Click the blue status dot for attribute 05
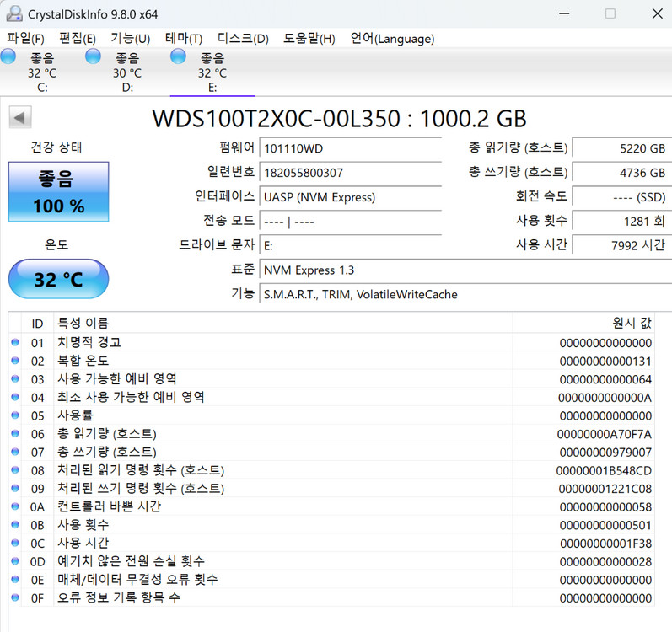 click(x=15, y=415)
